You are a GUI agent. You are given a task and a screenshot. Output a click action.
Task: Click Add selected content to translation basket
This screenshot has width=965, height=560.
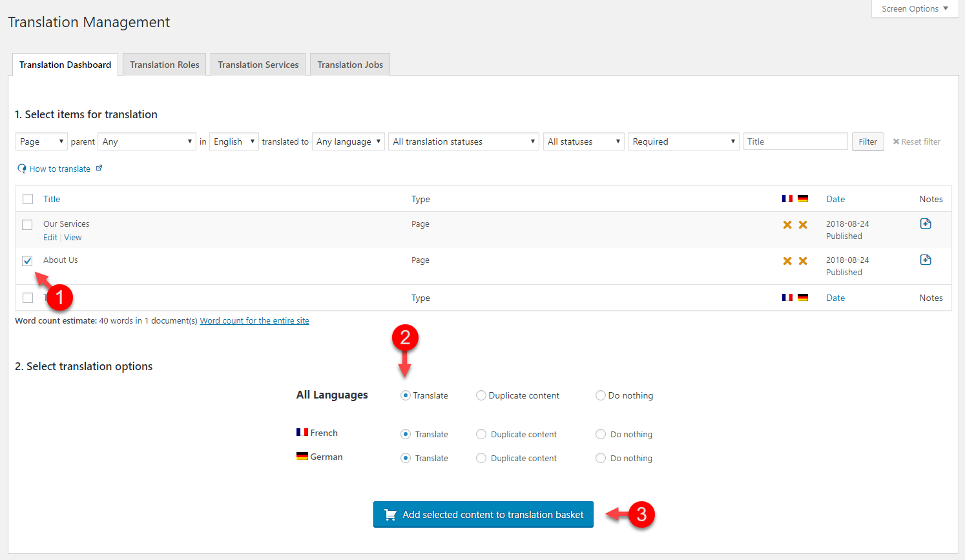483,515
